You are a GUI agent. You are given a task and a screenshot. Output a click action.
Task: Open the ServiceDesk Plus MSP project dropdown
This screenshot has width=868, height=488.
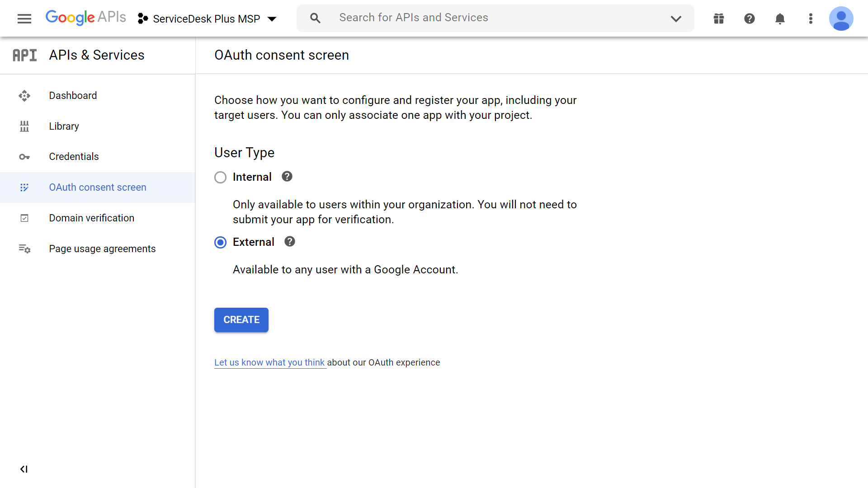(x=207, y=19)
